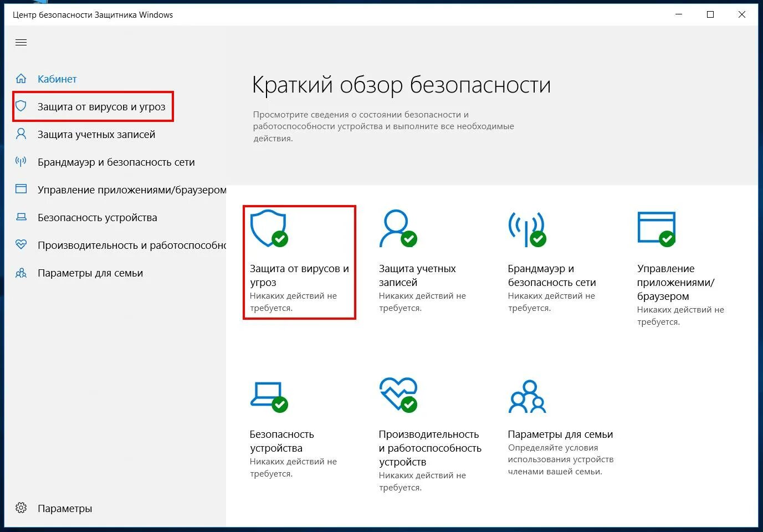The width and height of the screenshot is (763, 532).
Task: Open Параметры settings at sidebar bottom
Action: click(x=65, y=508)
